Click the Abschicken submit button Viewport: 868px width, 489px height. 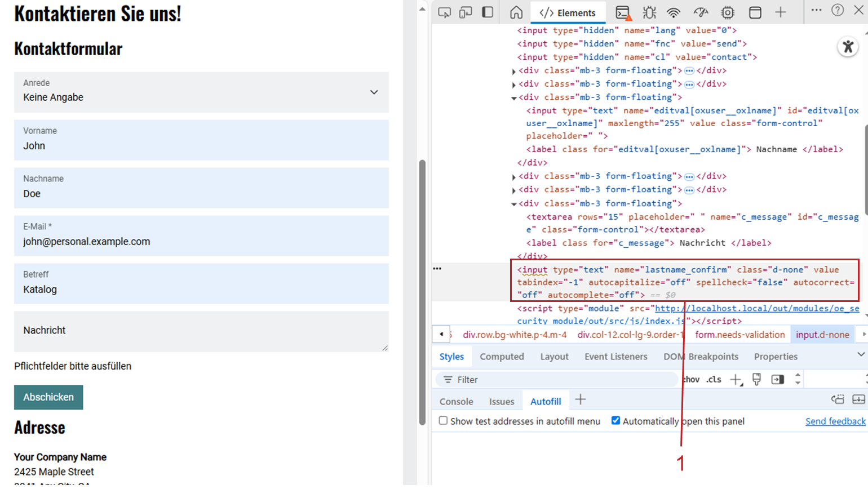click(48, 397)
